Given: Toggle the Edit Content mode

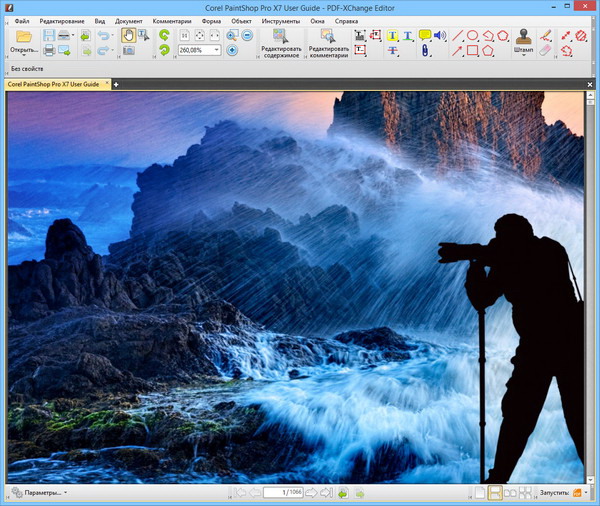Looking at the screenshot, I should (x=280, y=43).
